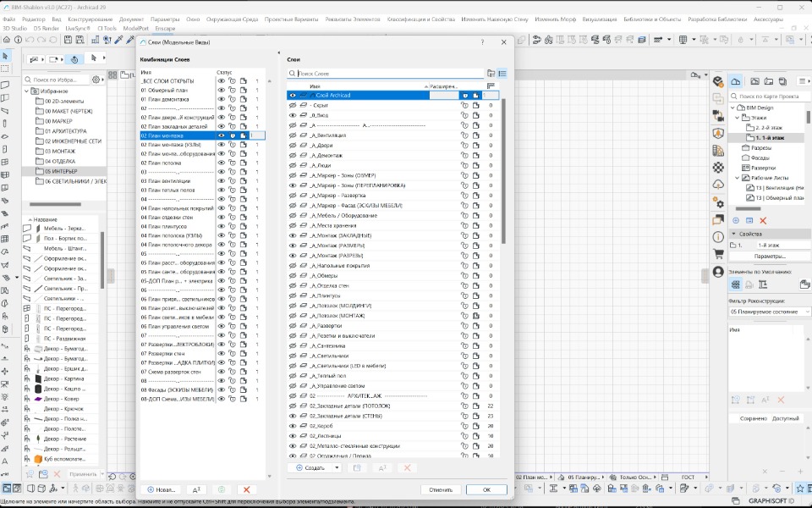Click lock icon of _A_Двери layer

coord(464,145)
